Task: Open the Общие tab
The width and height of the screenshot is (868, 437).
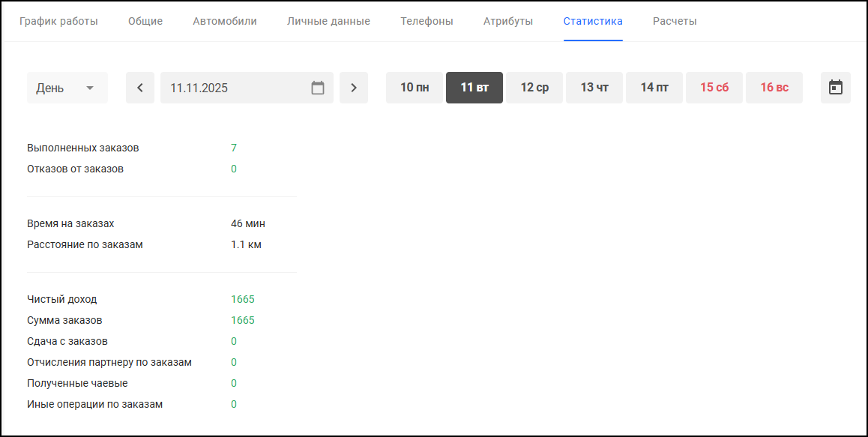Action: pyautogui.click(x=145, y=21)
